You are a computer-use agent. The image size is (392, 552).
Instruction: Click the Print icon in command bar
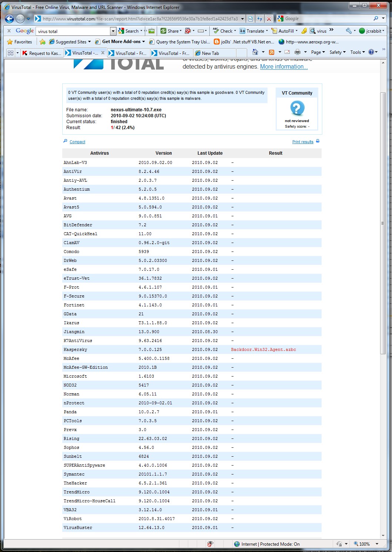pyautogui.click(x=297, y=52)
